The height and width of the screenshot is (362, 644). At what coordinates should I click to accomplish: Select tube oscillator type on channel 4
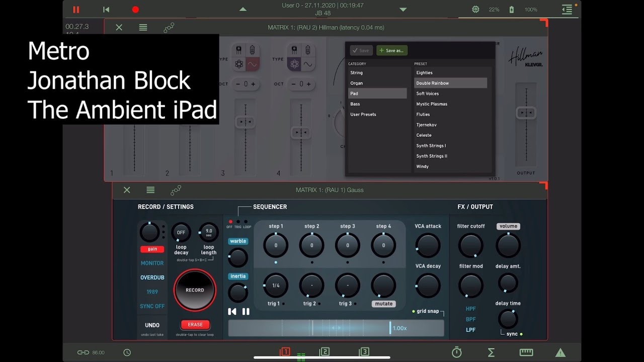coord(308,50)
